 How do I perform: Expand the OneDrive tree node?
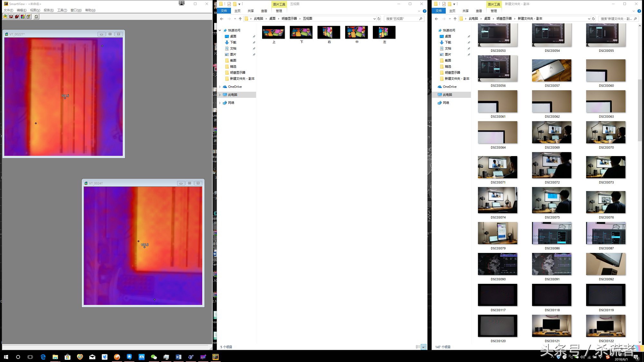pyautogui.click(x=220, y=87)
